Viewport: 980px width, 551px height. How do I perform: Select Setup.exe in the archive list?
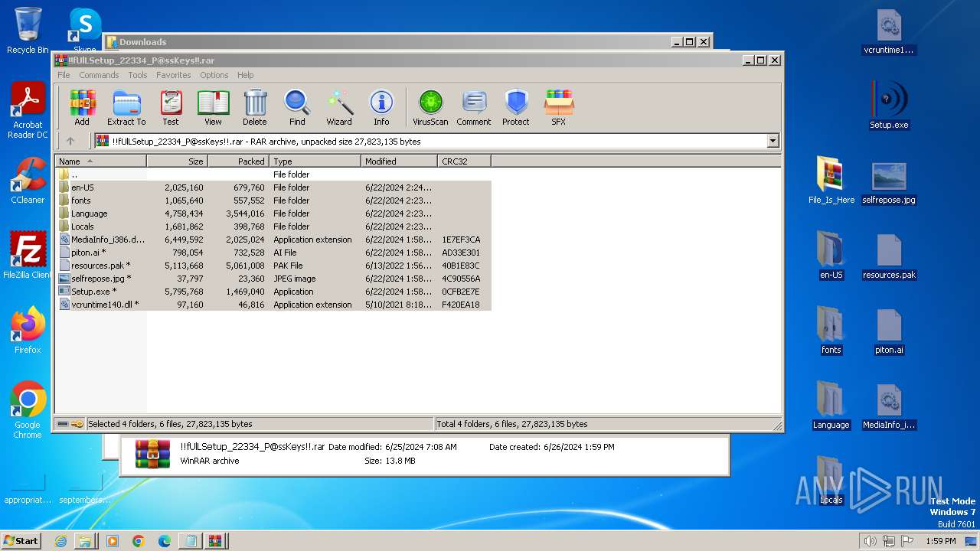click(x=273, y=292)
